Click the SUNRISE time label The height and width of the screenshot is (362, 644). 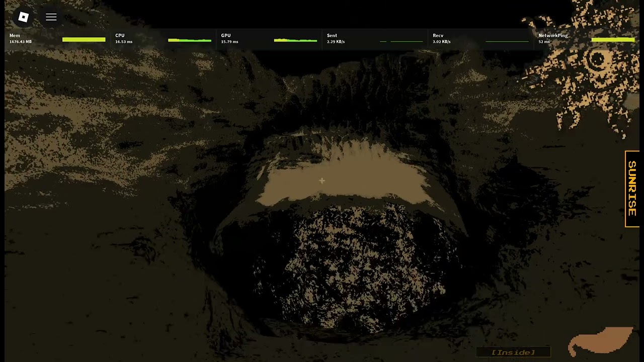pyautogui.click(x=632, y=189)
